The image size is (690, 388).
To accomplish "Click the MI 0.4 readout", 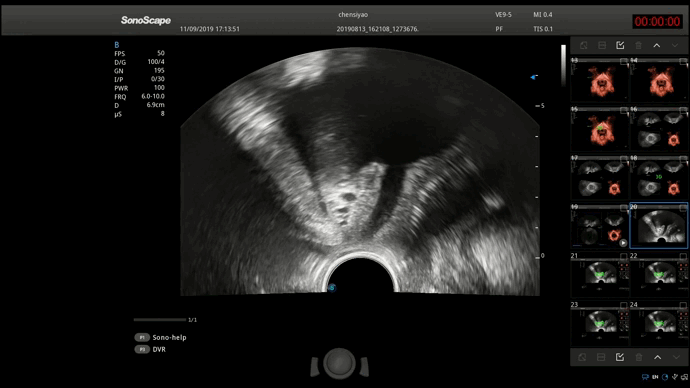I will [543, 15].
